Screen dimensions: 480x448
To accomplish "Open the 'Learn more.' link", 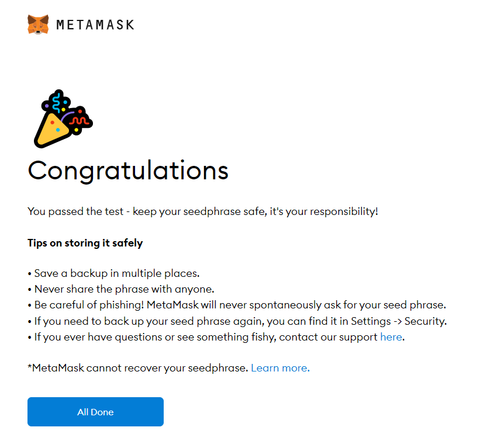I will coord(280,368).
